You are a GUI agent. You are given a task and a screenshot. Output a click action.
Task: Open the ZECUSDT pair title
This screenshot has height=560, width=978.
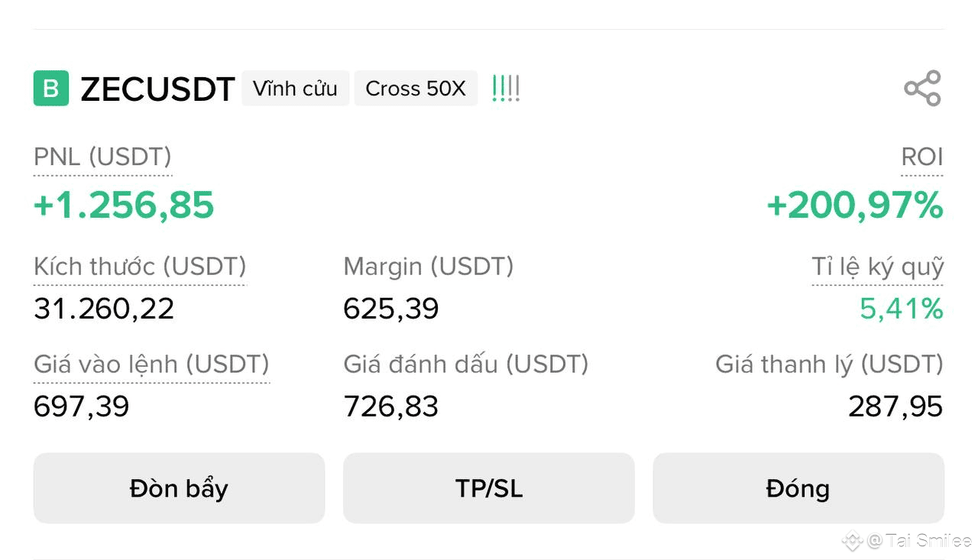[157, 89]
